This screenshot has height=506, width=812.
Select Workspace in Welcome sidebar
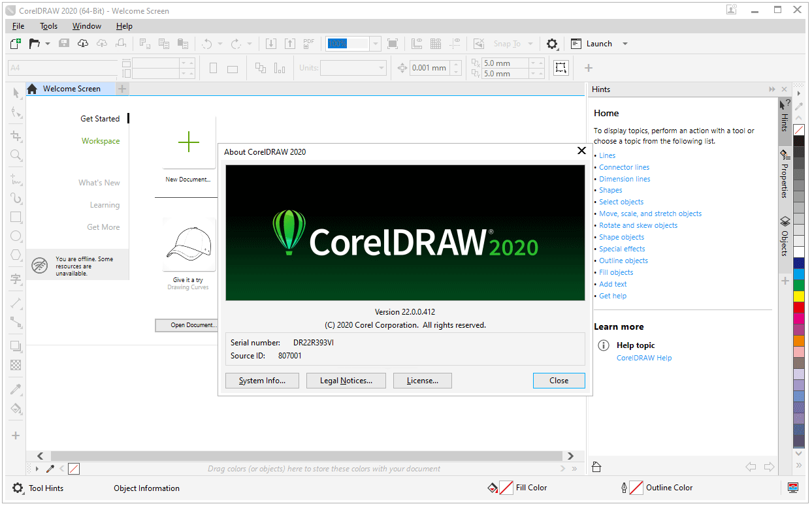tap(101, 141)
